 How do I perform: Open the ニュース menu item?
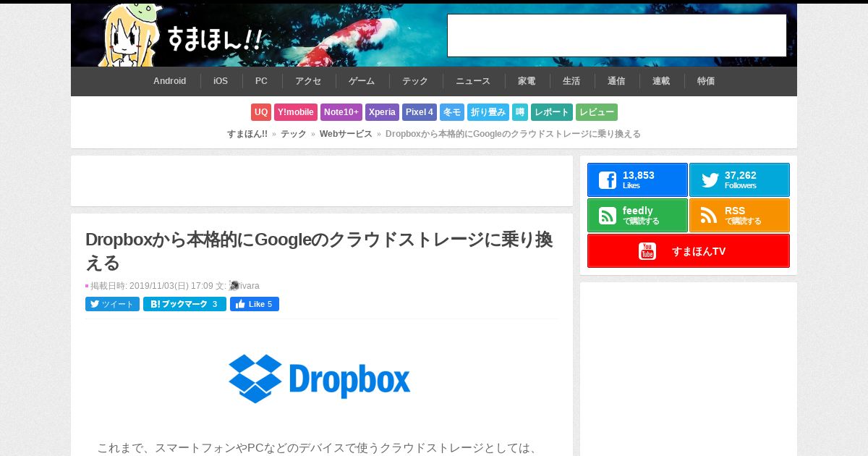[x=473, y=81]
